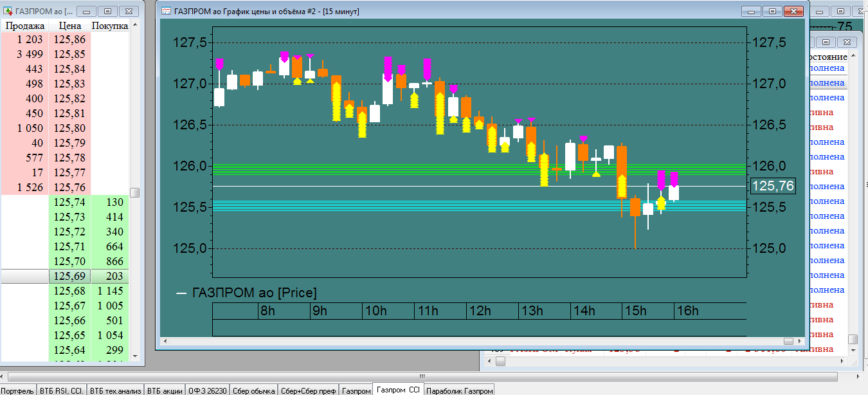Go to the ВТБ акции tab
868x395 pixels.
(x=165, y=390)
